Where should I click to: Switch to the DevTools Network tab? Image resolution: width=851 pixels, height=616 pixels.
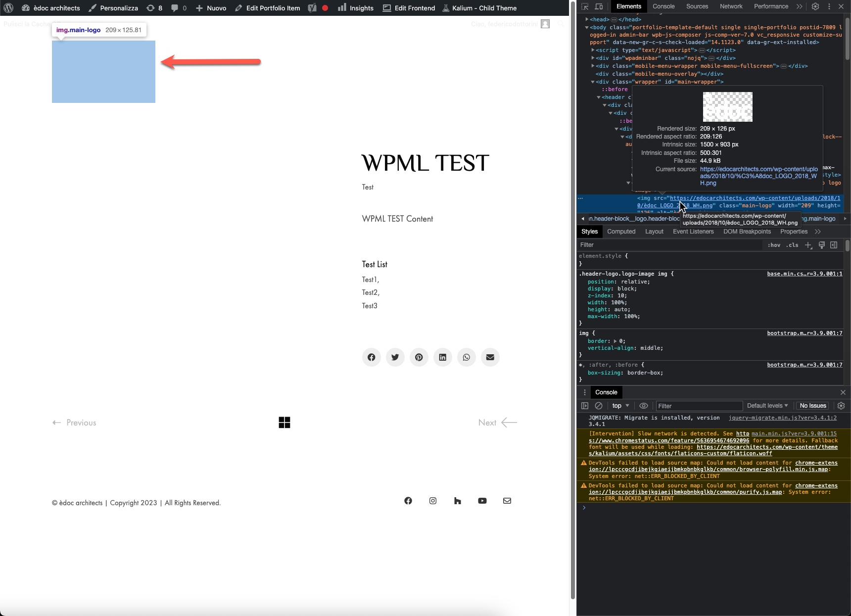[x=731, y=6]
